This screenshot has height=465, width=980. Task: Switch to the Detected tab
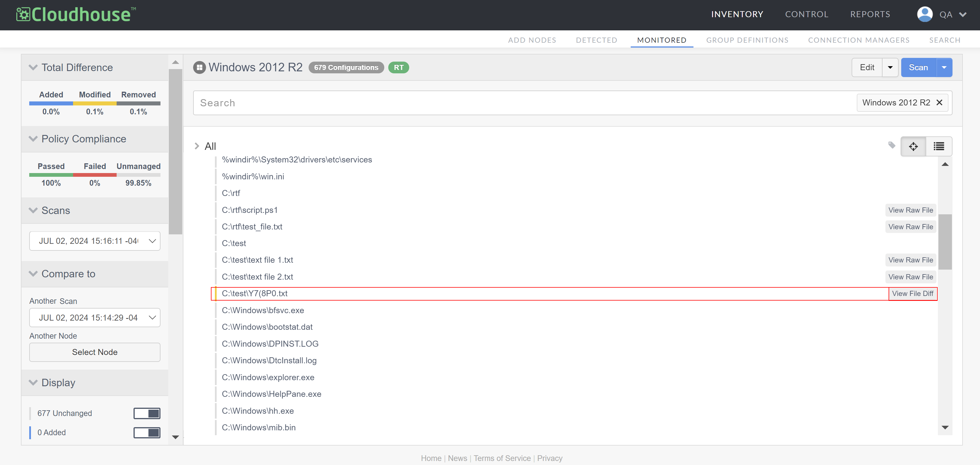pyautogui.click(x=597, y=40)
